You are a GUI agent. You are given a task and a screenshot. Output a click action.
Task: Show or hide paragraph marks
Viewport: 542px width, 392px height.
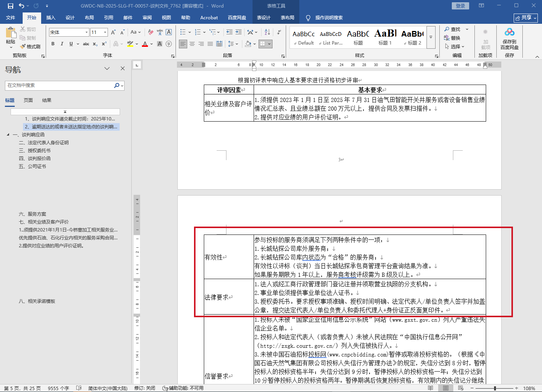(279, 32)
